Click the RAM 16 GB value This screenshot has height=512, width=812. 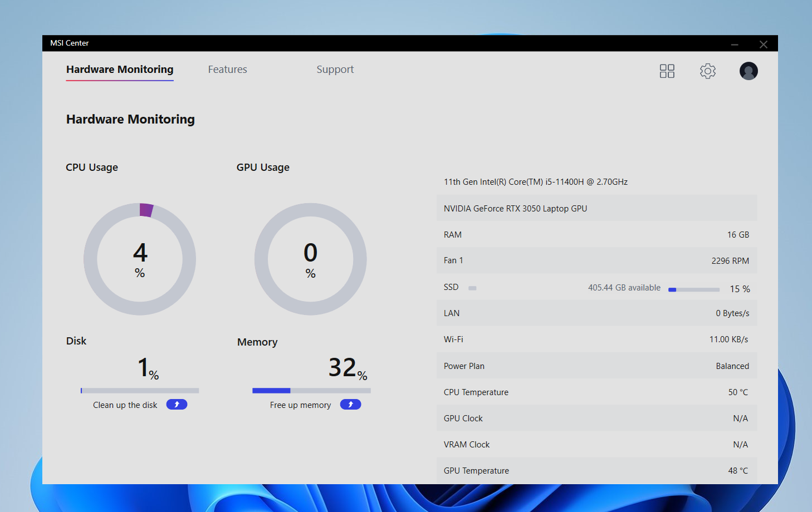pos(738,235)
